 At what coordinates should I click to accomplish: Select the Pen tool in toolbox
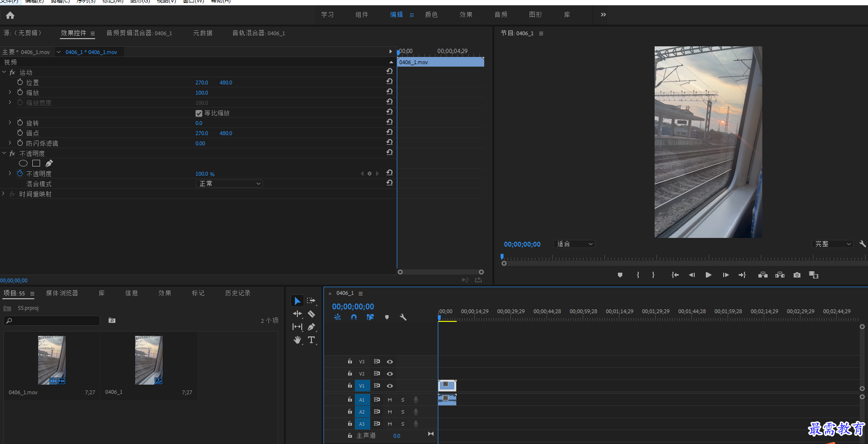(x=311, y=327)
